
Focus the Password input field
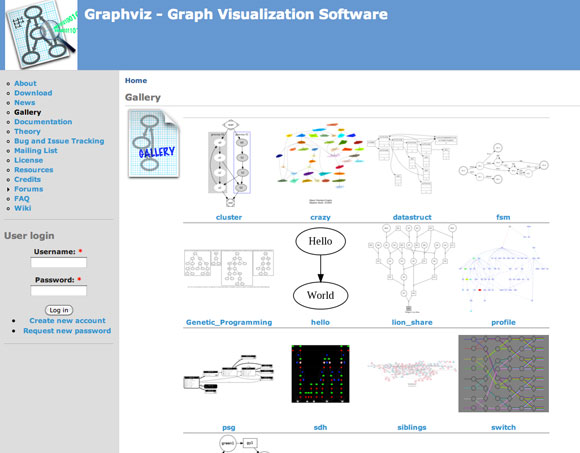coord(58,291)
